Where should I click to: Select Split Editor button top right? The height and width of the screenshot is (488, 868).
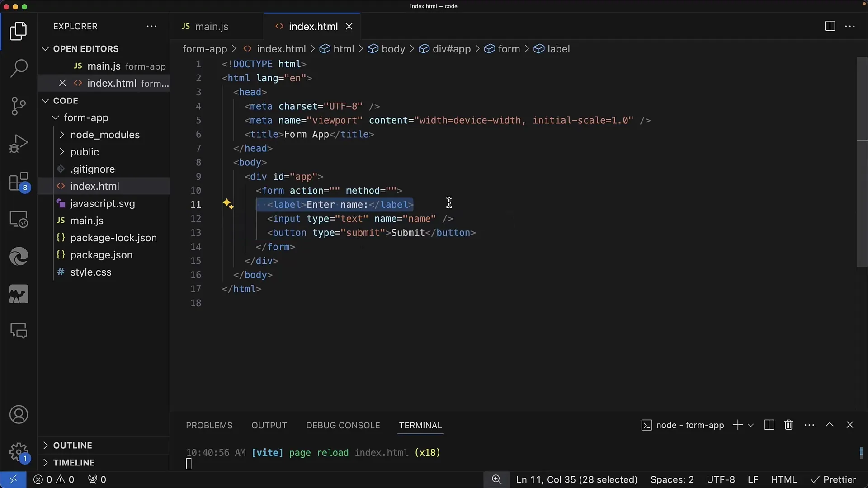(829, 26)
